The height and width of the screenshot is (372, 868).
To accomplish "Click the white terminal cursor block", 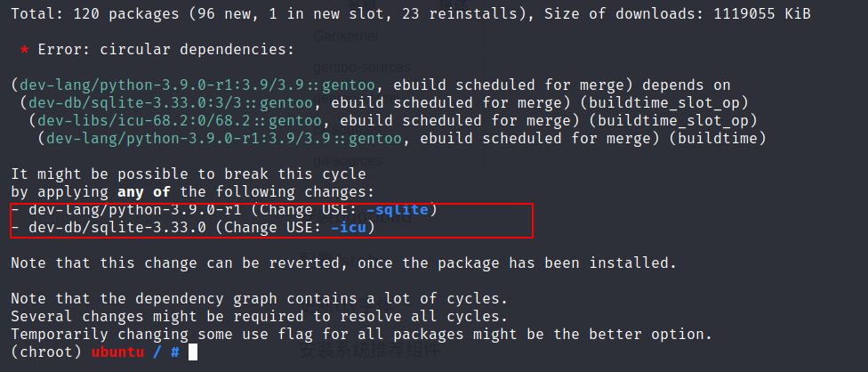I will click(x=193, y=352).
